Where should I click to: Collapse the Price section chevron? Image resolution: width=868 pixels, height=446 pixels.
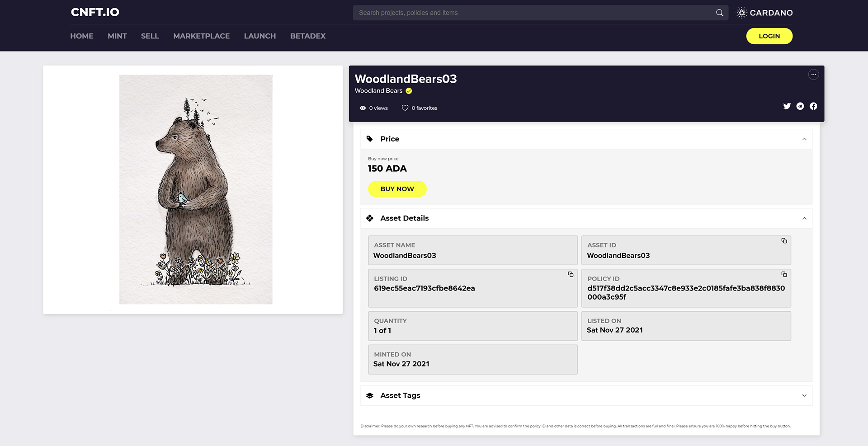(x=804, y=139)
